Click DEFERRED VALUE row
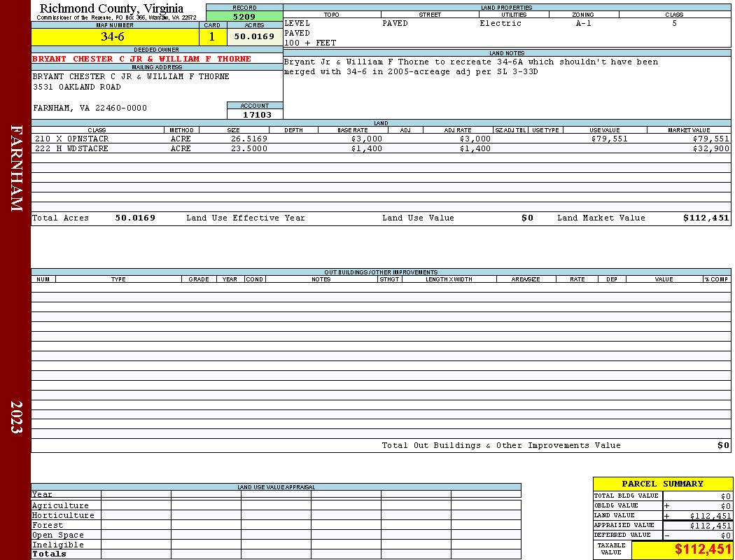The image size is (735, 560). point(662,535)
